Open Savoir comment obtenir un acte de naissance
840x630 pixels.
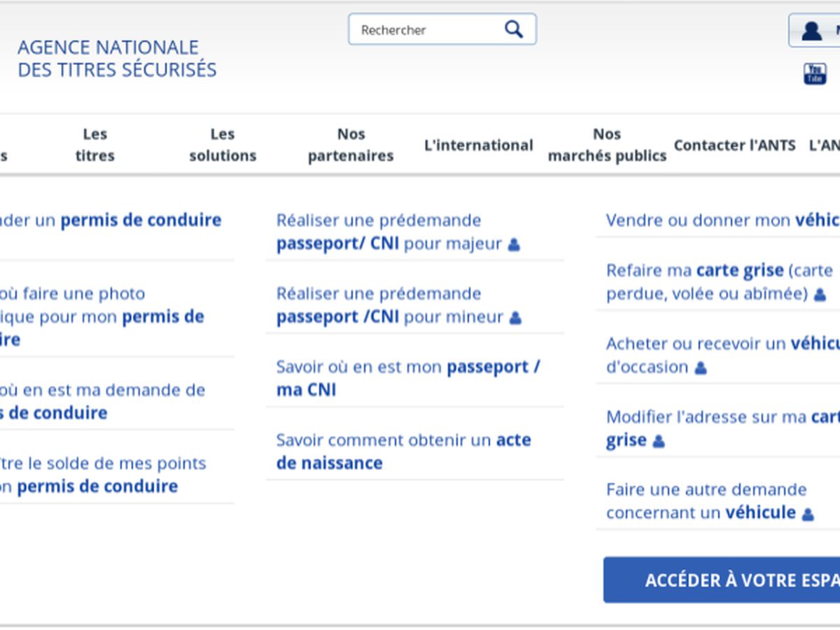403,451
